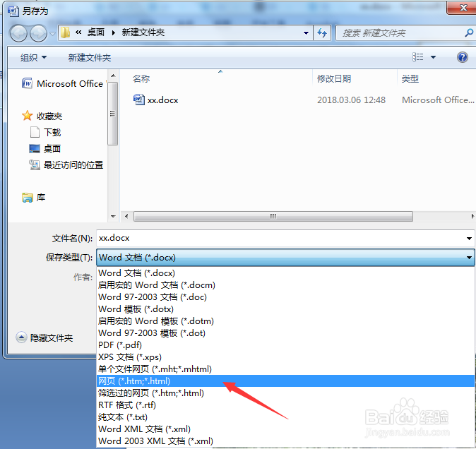Click the 新建文件夹 toolbar button
476x449 pixels.
(90, 57)
